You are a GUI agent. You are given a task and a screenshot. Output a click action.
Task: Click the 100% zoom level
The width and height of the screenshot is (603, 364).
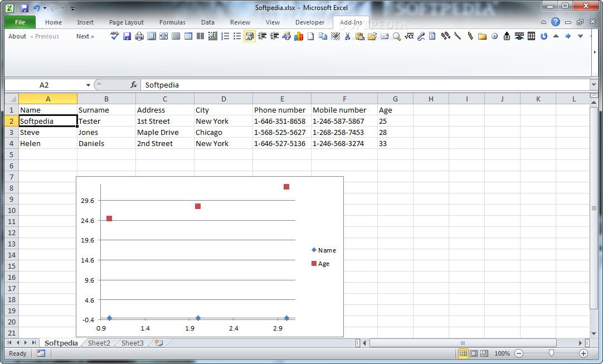tap(502, 353)
